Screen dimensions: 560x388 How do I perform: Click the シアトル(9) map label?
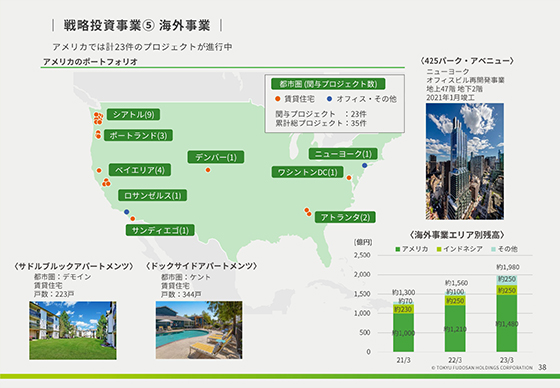click(134, 114)
